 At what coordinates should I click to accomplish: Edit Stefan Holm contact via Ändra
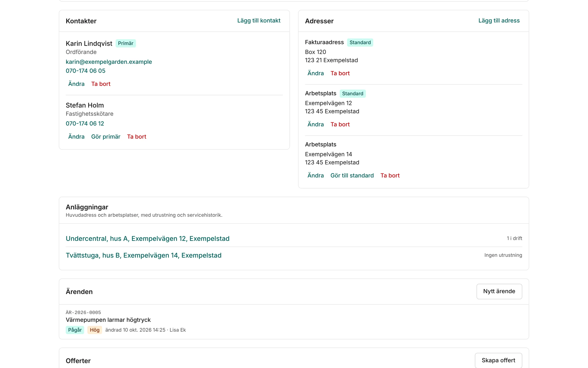[x=76, y=137]
